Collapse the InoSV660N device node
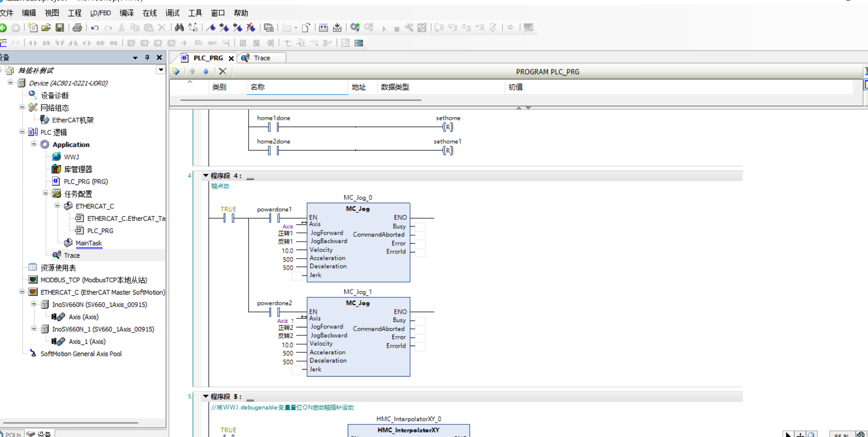868x437 pixels. tap(34, 304)
